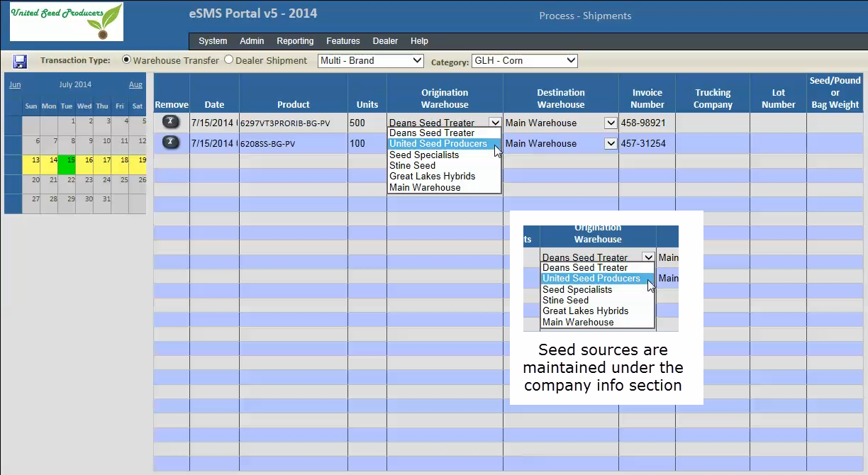Click the Lot Number cell for invoice 458-98921
The height and width of the screenshot is (475, 868).
(778, 123)
